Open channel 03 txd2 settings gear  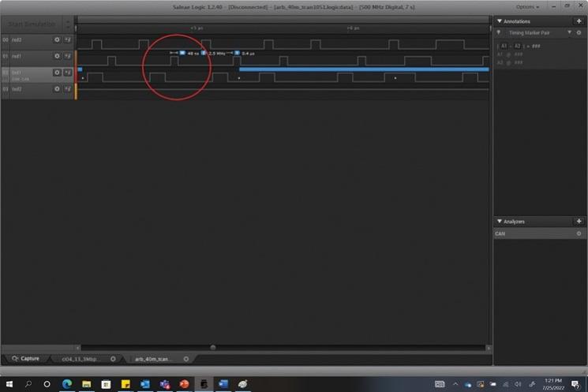coord(57,89)
